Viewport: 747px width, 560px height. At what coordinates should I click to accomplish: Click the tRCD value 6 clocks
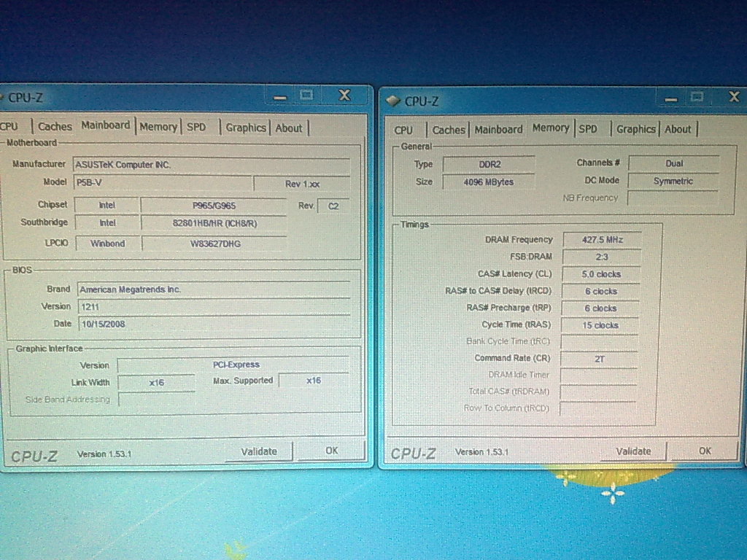coord(601,292)
